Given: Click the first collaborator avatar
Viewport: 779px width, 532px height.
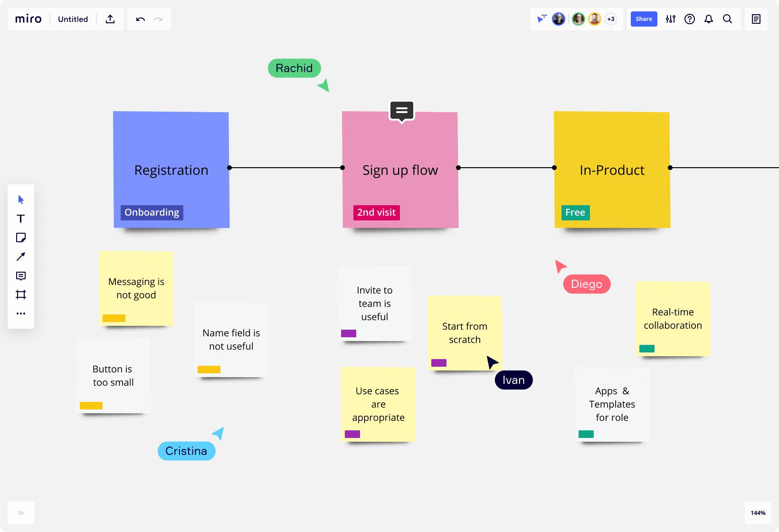Looking at the screenshot, I should click(559, 19).
